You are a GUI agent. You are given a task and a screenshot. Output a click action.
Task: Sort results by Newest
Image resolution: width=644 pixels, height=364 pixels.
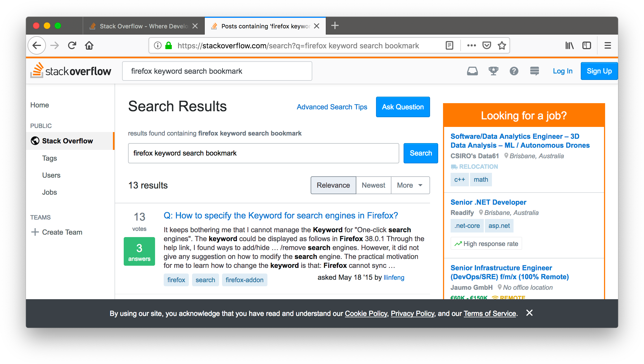(x=373, y=185)
